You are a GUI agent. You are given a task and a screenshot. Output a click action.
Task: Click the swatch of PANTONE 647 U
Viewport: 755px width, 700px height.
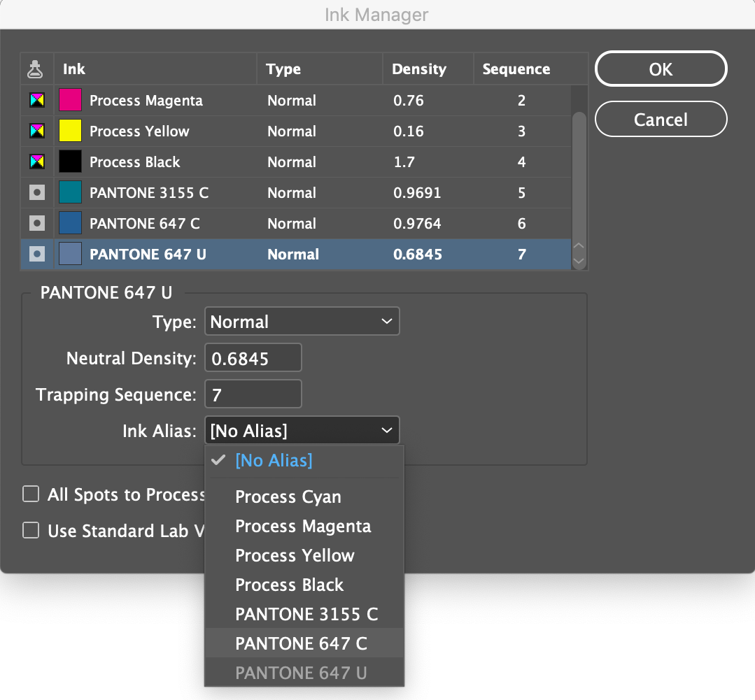pos(70,254)
